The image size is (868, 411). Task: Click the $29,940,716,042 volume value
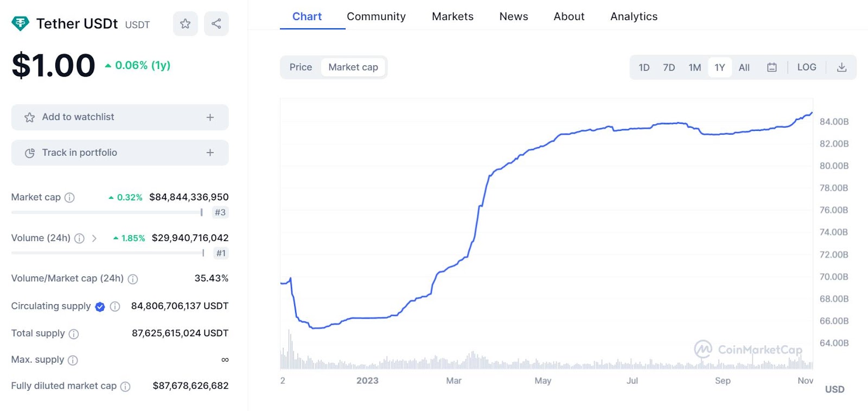190,238
